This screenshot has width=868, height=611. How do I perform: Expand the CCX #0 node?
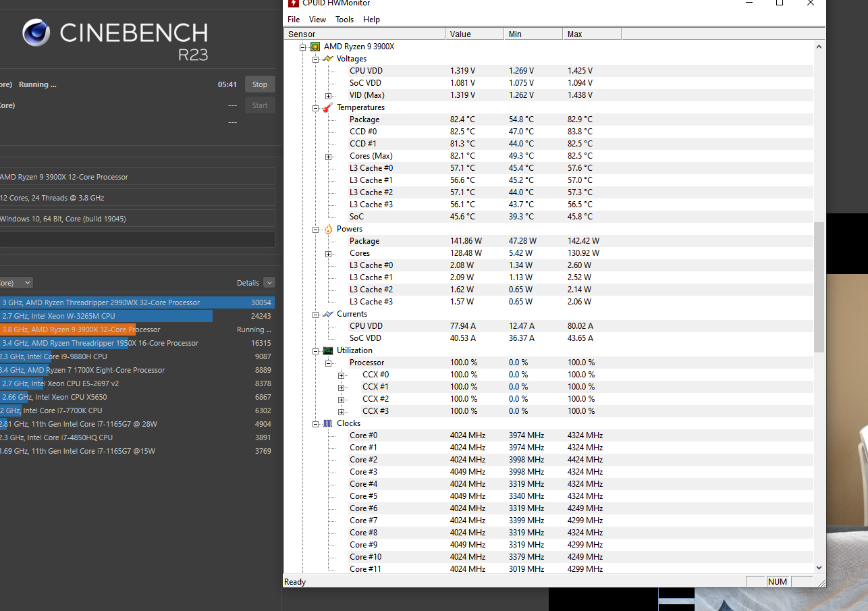coord(341,375)
